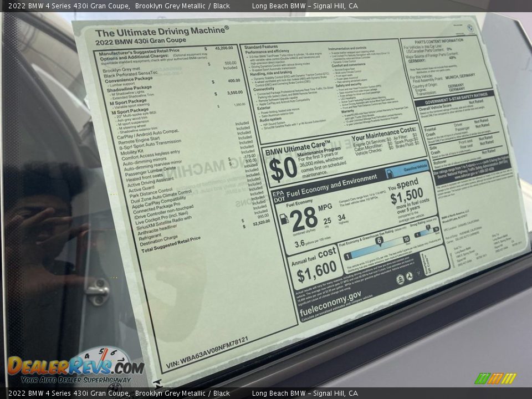Viewport: 532px width, 399px height.
Task: Click the 'Convenience Package' line
Action: [129, 80]
